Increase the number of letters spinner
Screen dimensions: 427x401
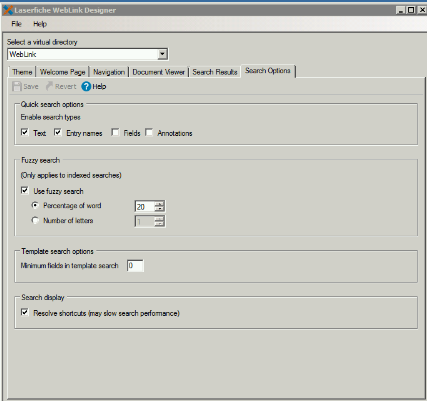pyautogui.click(x=159, y=219)
